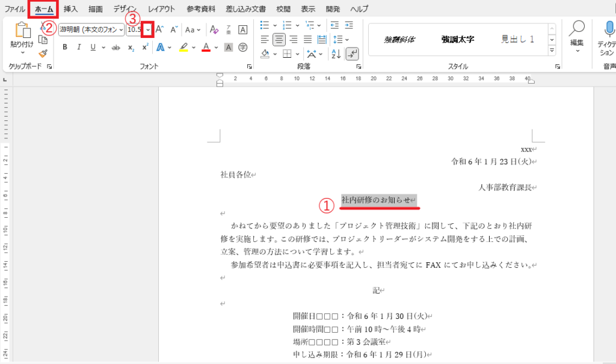The height and width of the screenshot is (364, 616).
Task: Click the Grow Font icon
Action: click(159, 29)
